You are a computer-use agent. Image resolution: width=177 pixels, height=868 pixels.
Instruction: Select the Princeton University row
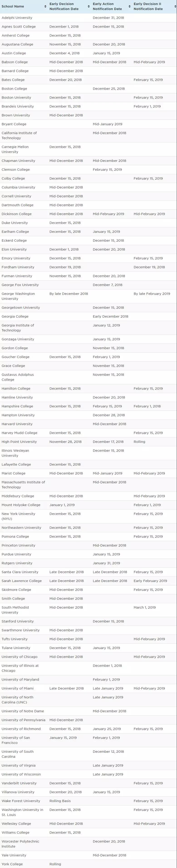click(x=18, y=545)
